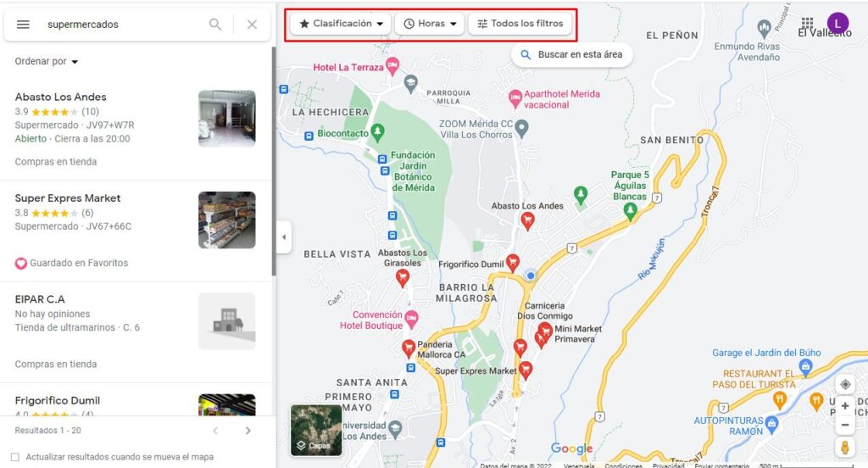The image size is (868, 468).
Task: Zoom in on the map
Action: pyautogui.click(x=844, y=406)
